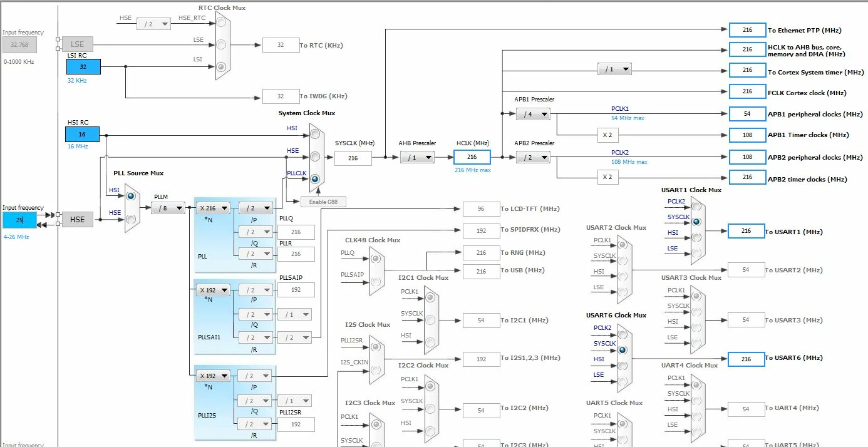Image resolution: width=868 pixels, height=447 pixels.
Task: Select HSE in PLL Source Mux
Action: click(x=131, y=218)
